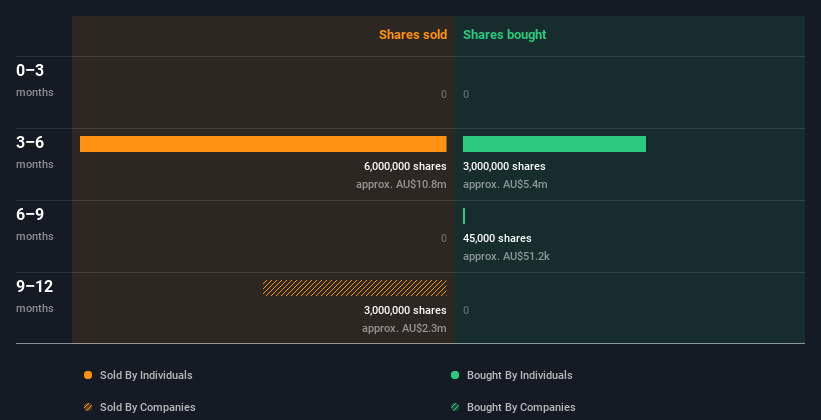
Task: Select the Bought By Companies legend label
Action: pos(521,407)
